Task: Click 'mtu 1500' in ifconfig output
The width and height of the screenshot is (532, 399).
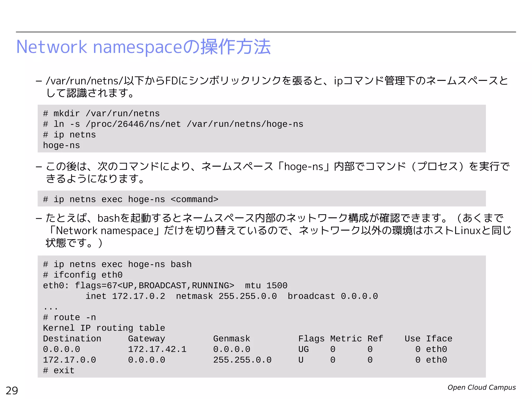Action: (x=266, y=285)
